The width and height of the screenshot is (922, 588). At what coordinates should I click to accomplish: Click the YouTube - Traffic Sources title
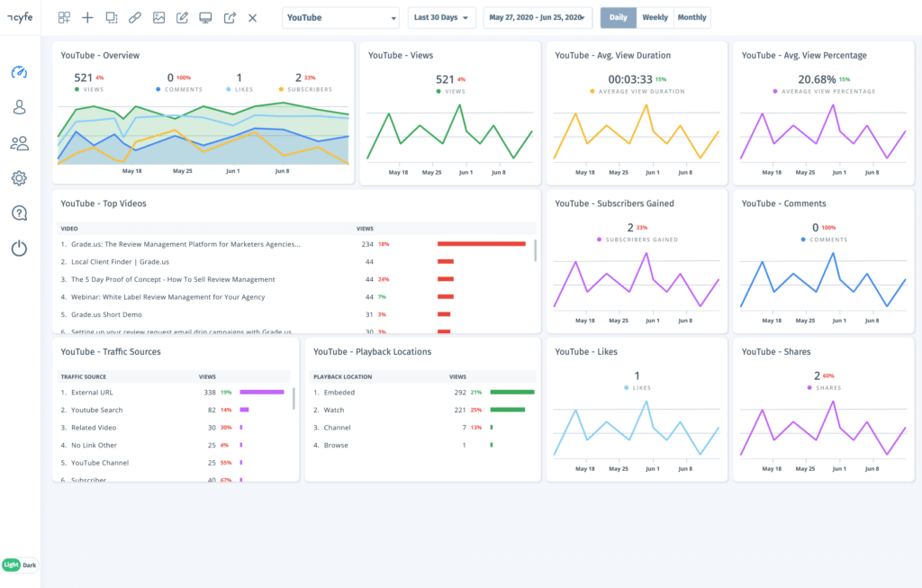point(111,351)
